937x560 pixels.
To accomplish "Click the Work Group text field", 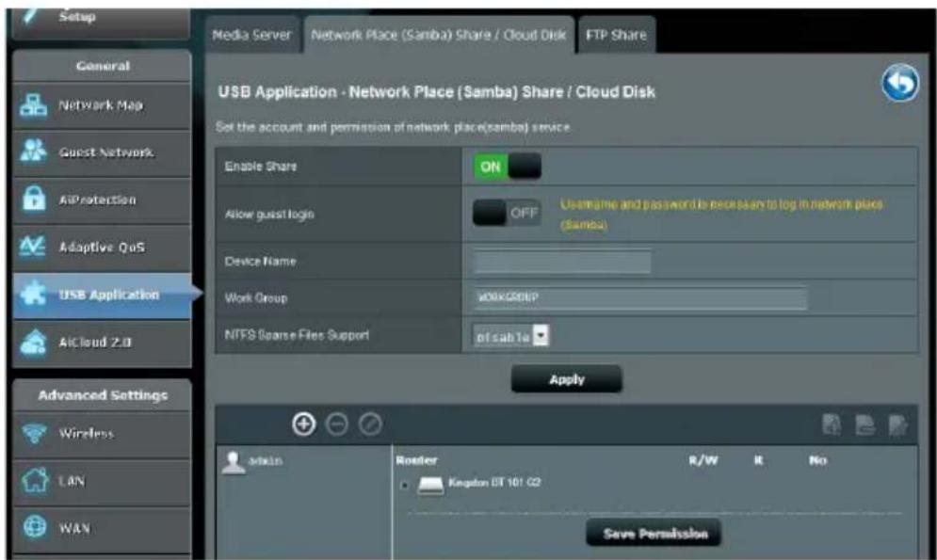I will pos(640,297).
